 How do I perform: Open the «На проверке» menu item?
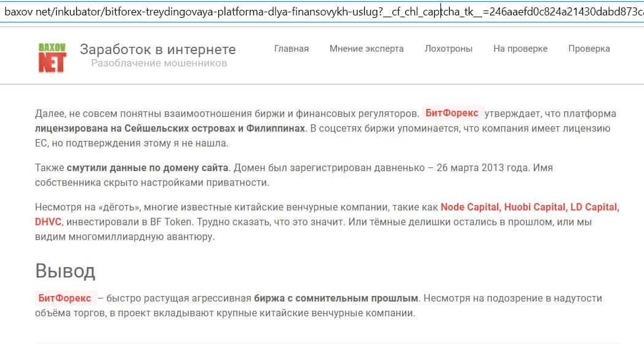(520, 49)
